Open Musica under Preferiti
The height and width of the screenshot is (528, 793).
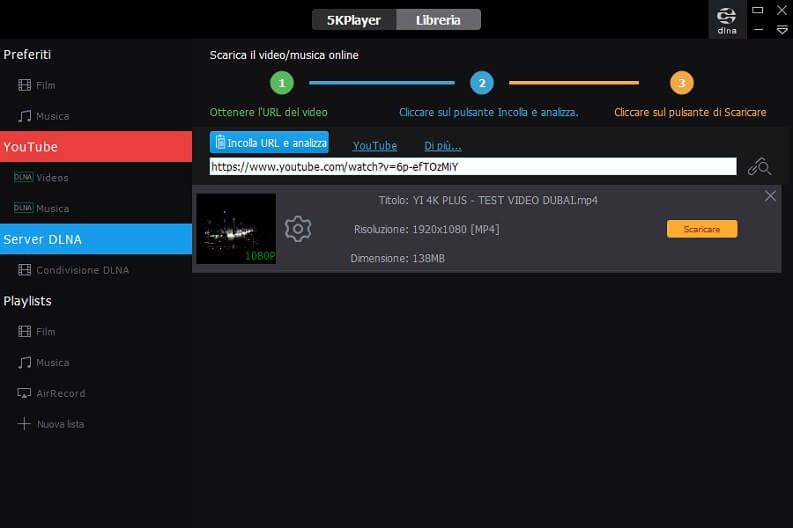click(x=43, y=116)
